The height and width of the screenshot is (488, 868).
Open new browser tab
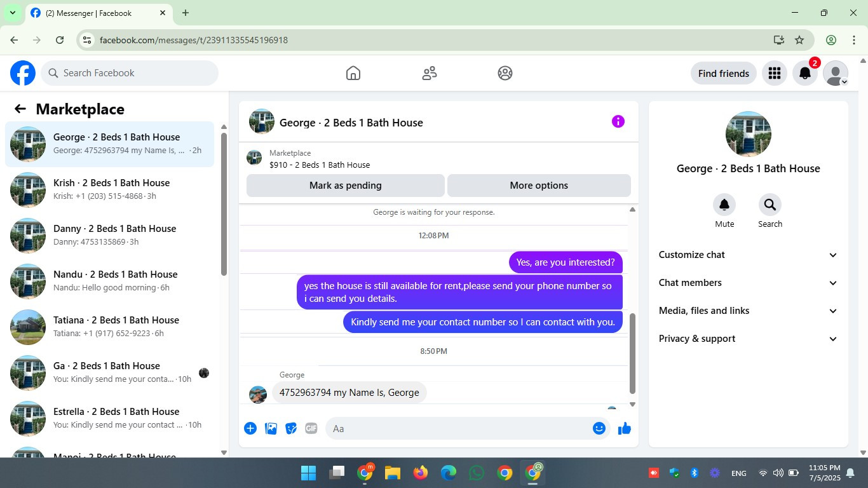click(186, 13)
